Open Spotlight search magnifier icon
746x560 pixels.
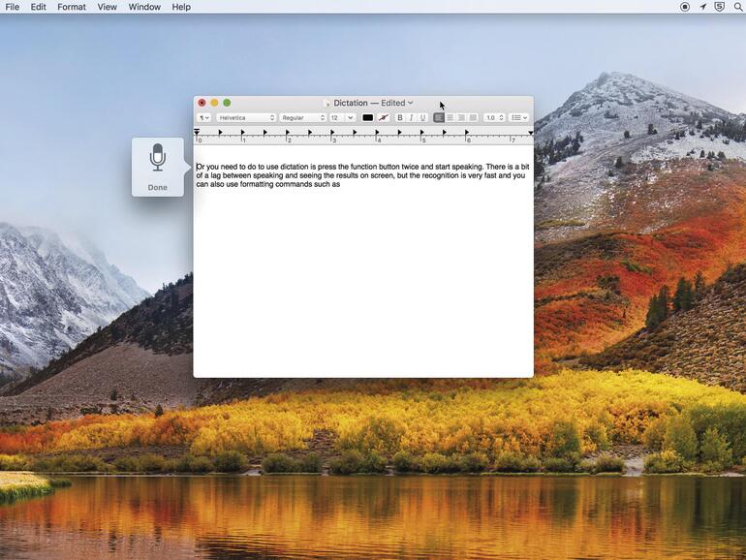click(738, 7)
